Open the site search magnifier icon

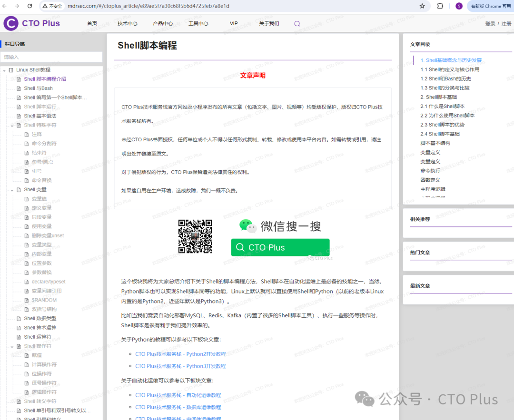pos(297,24)
